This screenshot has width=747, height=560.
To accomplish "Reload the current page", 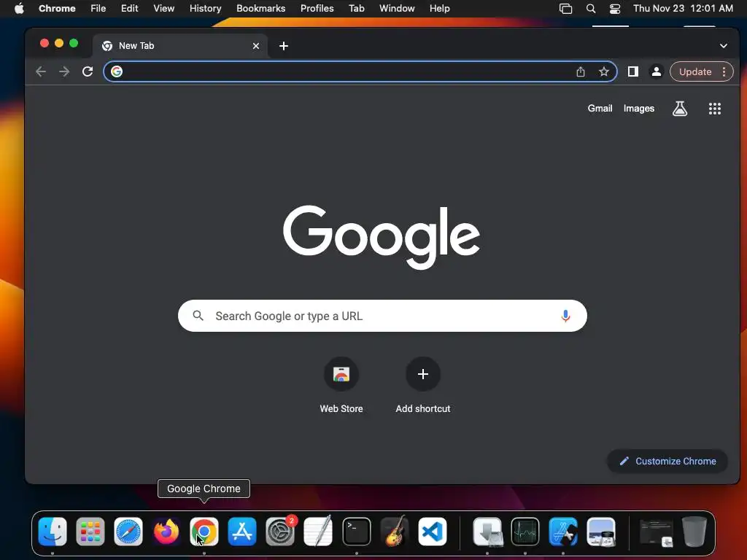I will coord(88,71).
